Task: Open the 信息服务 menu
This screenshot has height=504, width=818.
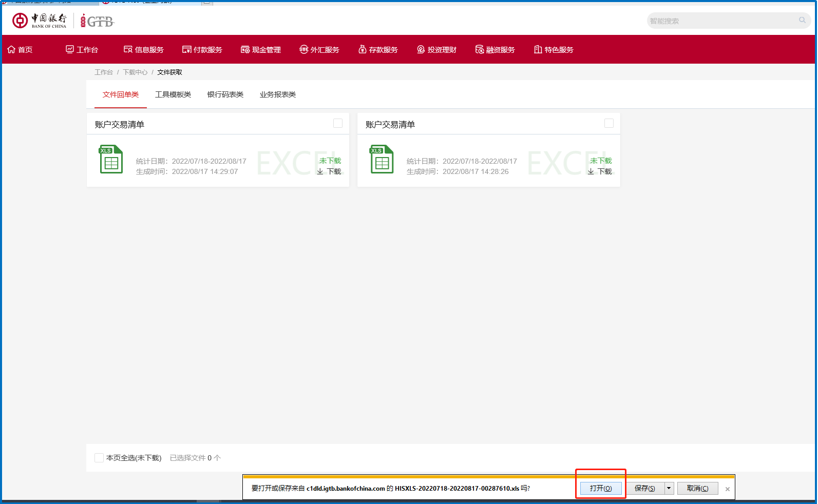Action: [144, 50]
